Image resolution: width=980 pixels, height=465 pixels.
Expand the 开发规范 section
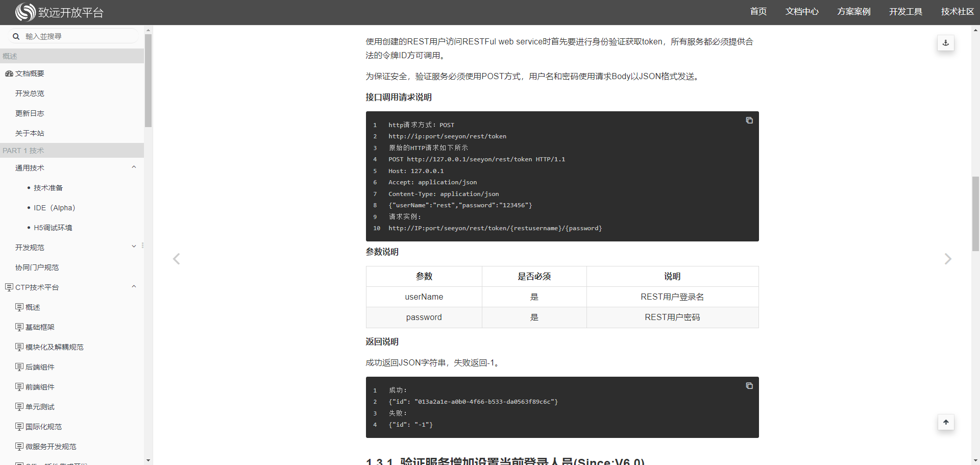point(134,247)
